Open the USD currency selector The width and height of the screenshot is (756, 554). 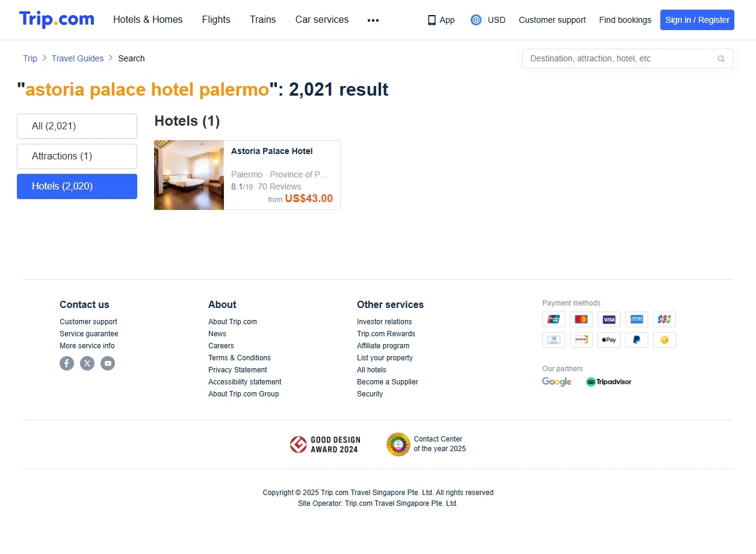tap(497, 20)
